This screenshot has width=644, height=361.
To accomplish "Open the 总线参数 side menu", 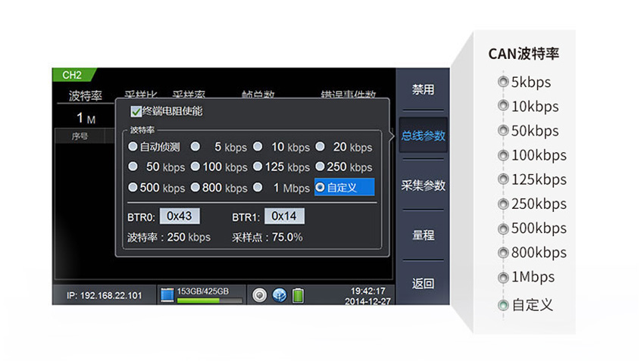I will [x=423, y=136].
